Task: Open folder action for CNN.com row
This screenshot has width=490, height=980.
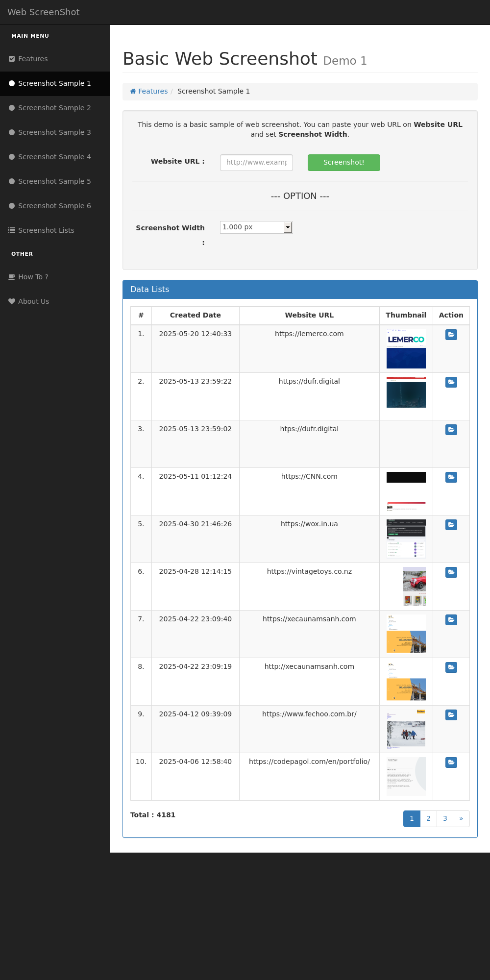Action: (x=451, y=477)
